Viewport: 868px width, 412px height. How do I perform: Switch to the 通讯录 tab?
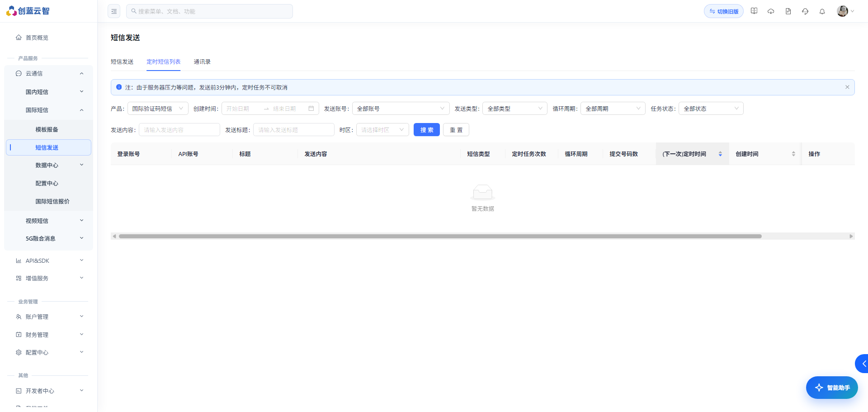202,62
